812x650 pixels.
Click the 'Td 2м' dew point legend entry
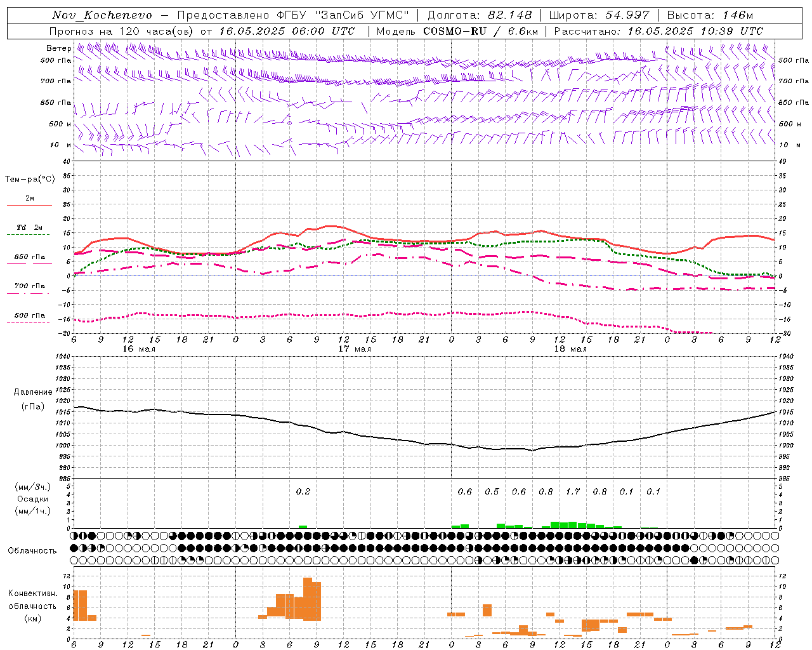[x=29, y=227]
